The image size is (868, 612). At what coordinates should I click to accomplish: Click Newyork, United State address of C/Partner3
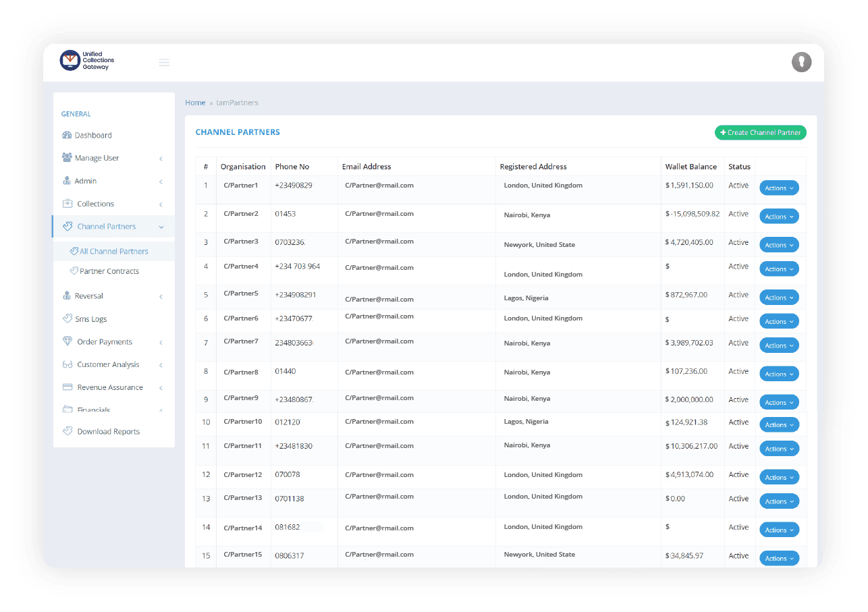pos(539,245)
